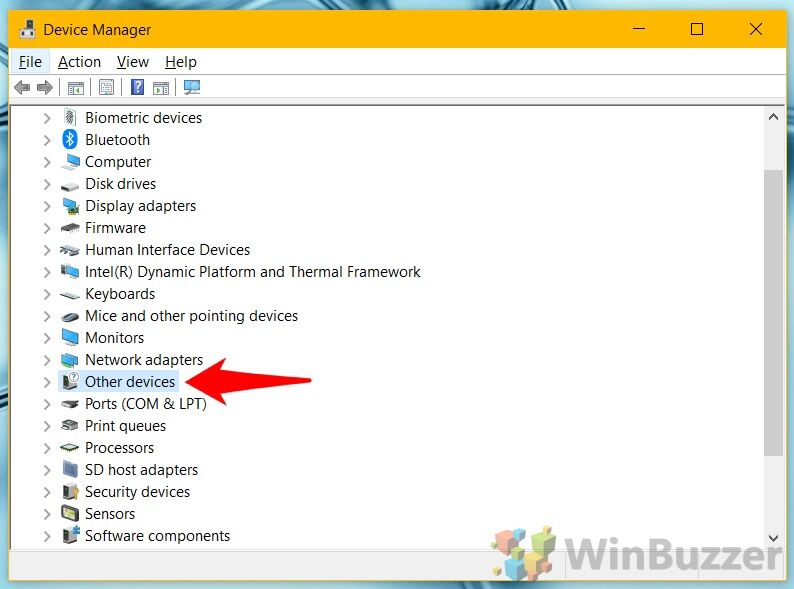Click the Software components icon
Viewport: 794px width, 589px height.
click(x=71, y=535)
